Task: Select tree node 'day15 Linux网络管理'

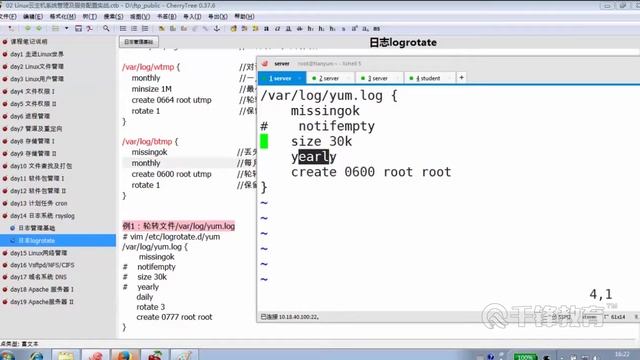Action: click(39, 253)
